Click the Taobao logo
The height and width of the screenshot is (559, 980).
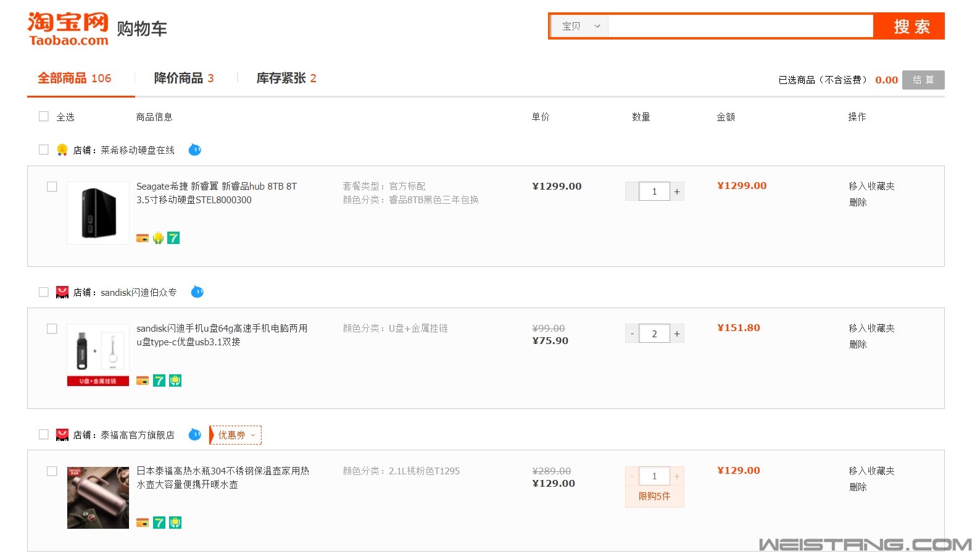68,29
